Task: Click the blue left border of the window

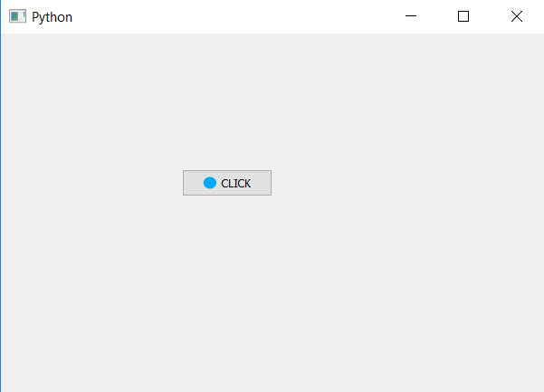Action: (0, 196)
